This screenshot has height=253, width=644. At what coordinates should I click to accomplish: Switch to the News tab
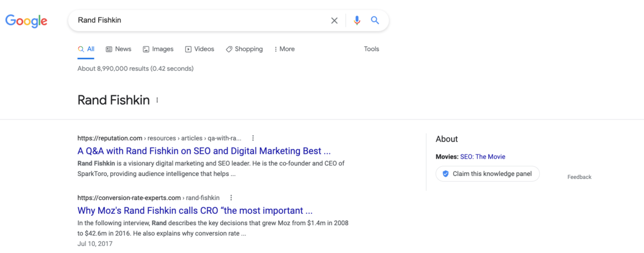(119, 49)
